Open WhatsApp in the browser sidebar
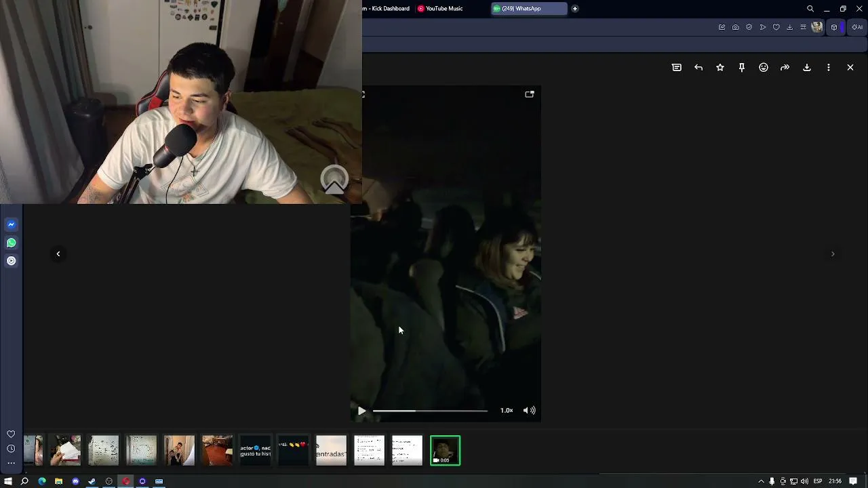Screen dimensions: 868x488 pyautogui.click(x=12, y=243)
